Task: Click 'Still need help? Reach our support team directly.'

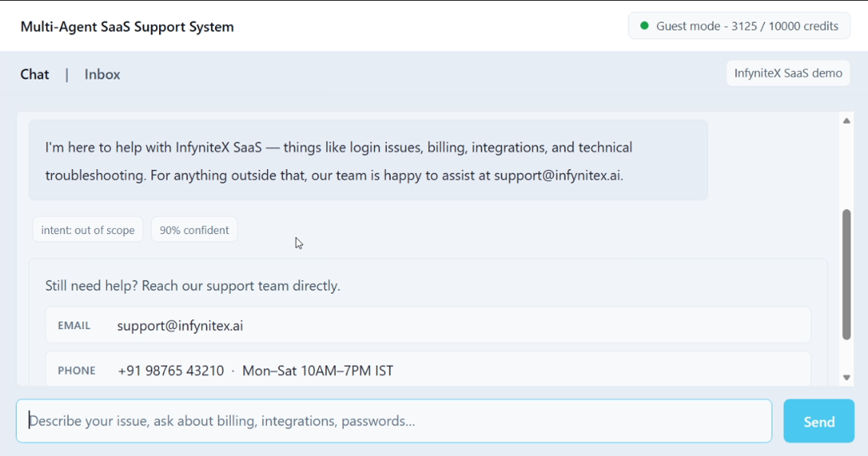Action: (193, 286)
